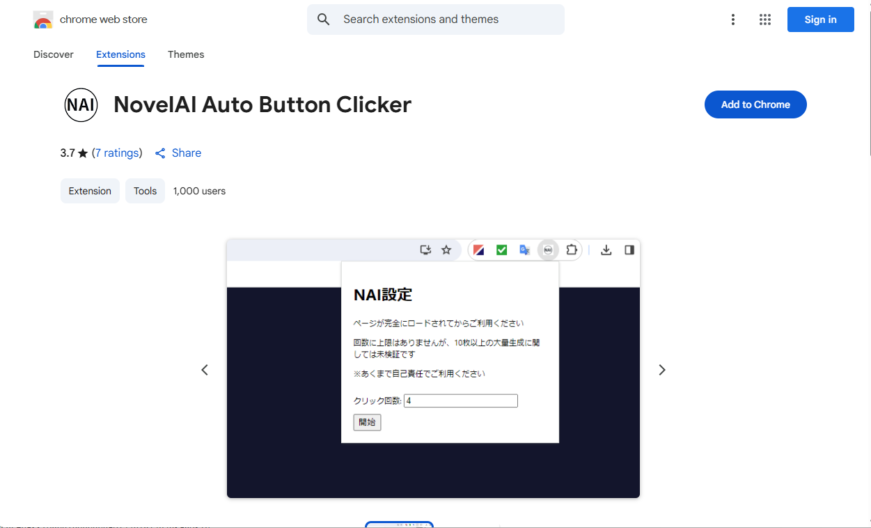Click the translate extension icon in the screenshot
Image resolution: width=871 pixels, height=528 pixels.
coord(524,250)
